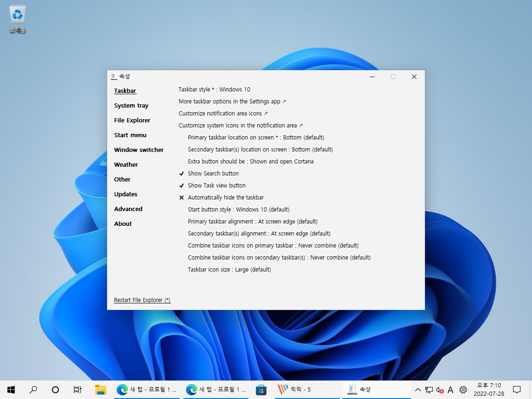Click the clock showing 오후 7:10
The image size is (532, 399).
[x=489, y=390]
